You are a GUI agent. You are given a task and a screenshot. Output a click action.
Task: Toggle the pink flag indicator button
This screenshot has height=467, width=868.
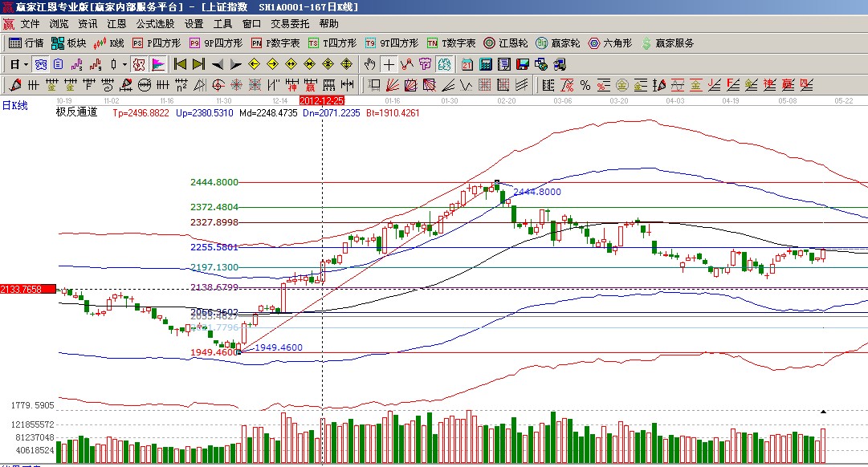click(x=158, y=64)
